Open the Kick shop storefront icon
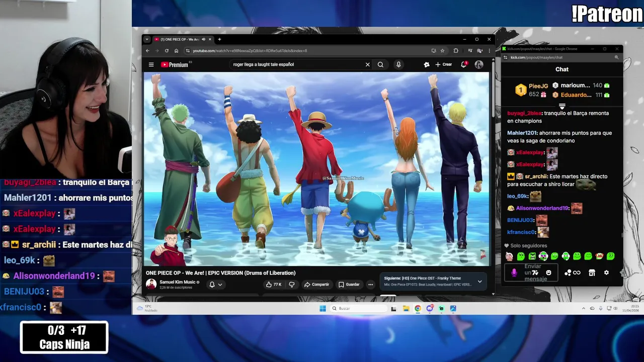This screenshot has width=644, height=362. tap(592, 273)
